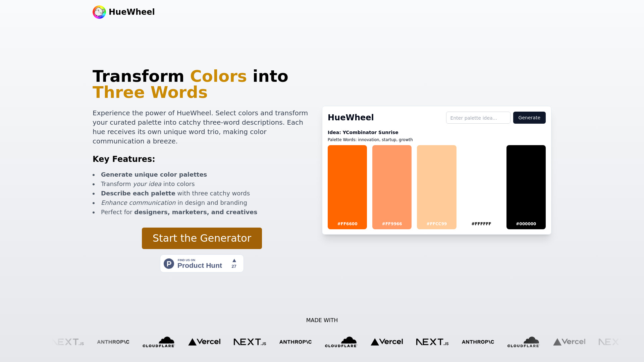Click the Generate button
Screen dimensions: 644x362
529,117
